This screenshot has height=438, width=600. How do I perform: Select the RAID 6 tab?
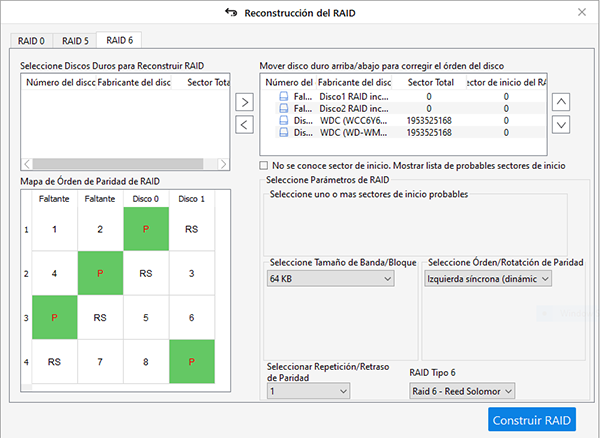click(119, 40)
